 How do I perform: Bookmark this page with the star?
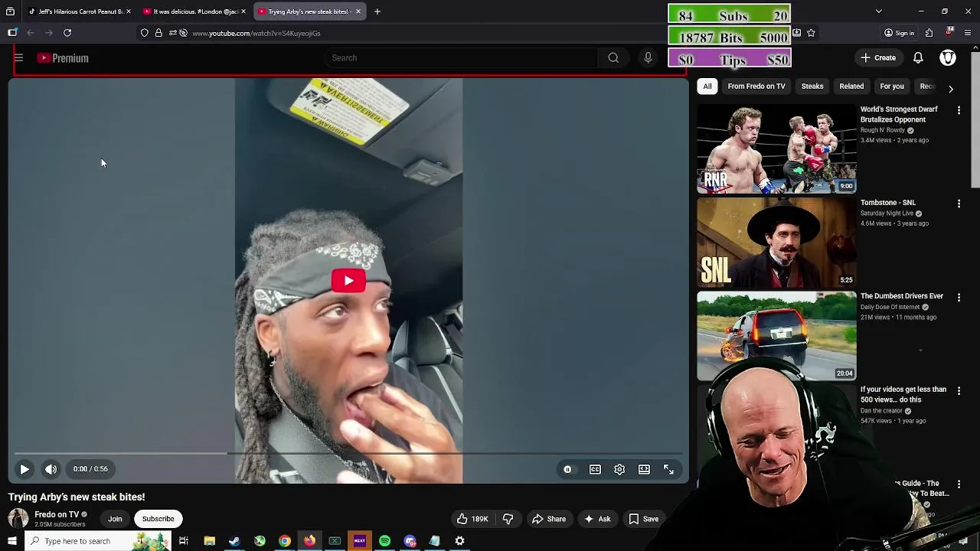tap(811, 33)
